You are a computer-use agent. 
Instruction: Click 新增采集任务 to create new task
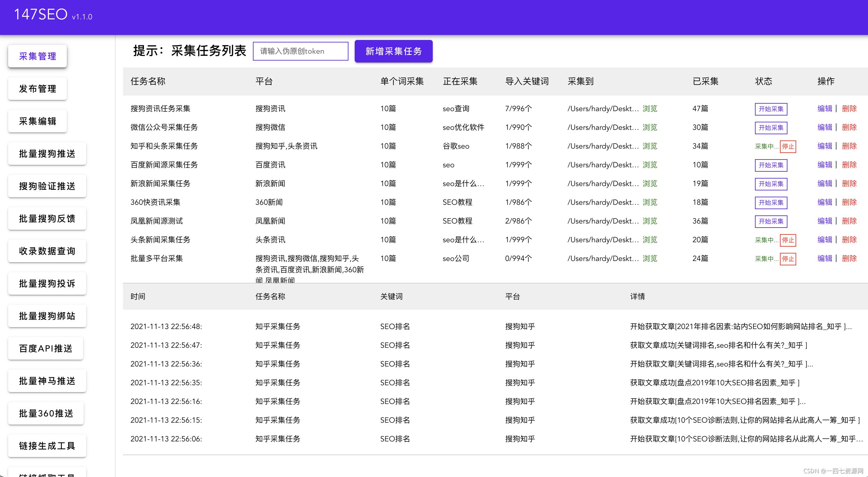[x=393, y=51]
